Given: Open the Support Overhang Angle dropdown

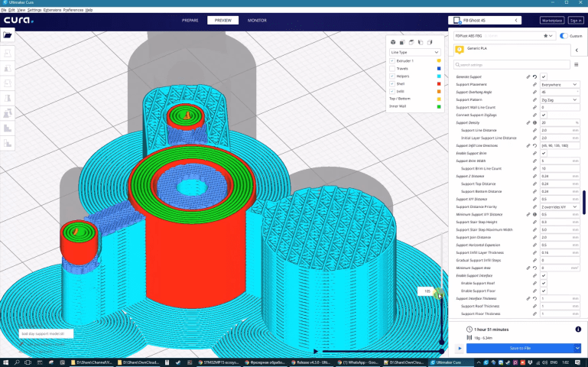Looking at the screenshot, I should [560, 93].
